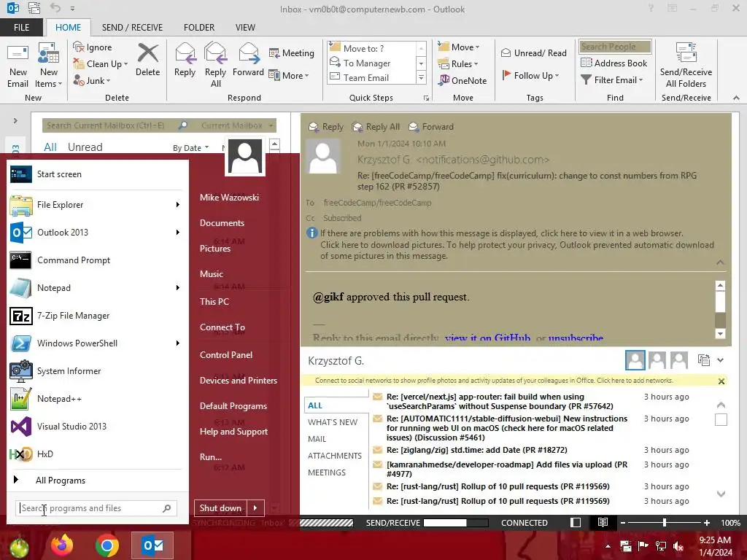Switch to Normal view in status bar
The image size is (747, 560).
pyautogui.click(x=576, y=522)
